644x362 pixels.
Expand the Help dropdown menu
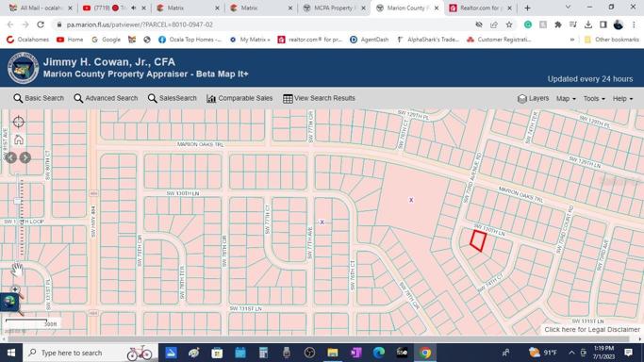pyautogui.click(x=622, y=98)
